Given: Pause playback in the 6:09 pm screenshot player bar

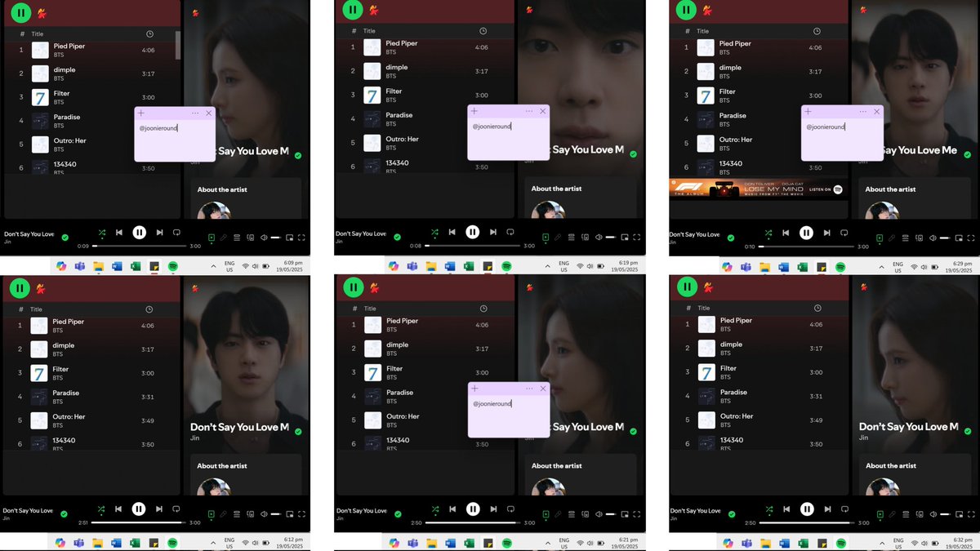Looking at the screenshot, I should 139,233.
